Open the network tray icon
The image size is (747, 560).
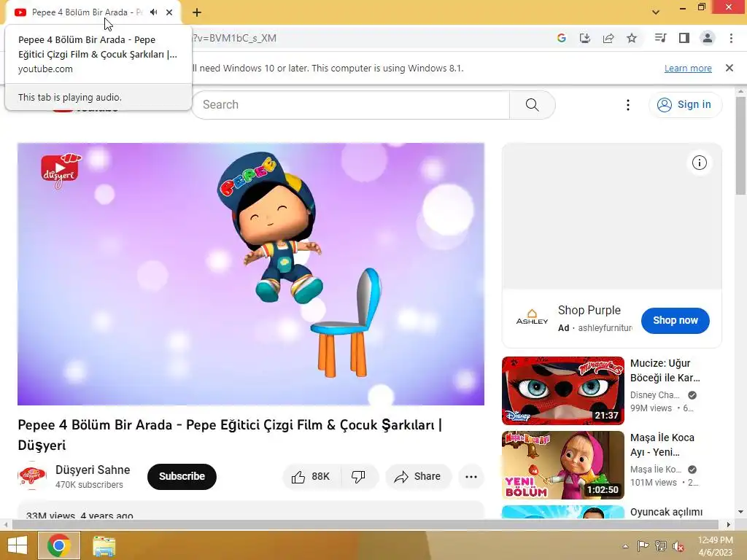[661, 545]
